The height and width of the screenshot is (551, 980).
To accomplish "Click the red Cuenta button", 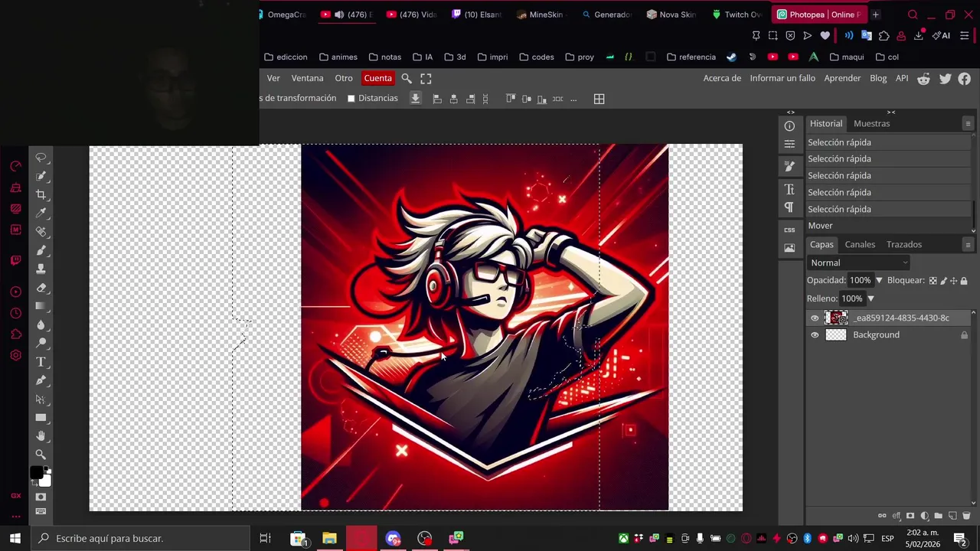I will pyautogui.click(x=377, y=78).
